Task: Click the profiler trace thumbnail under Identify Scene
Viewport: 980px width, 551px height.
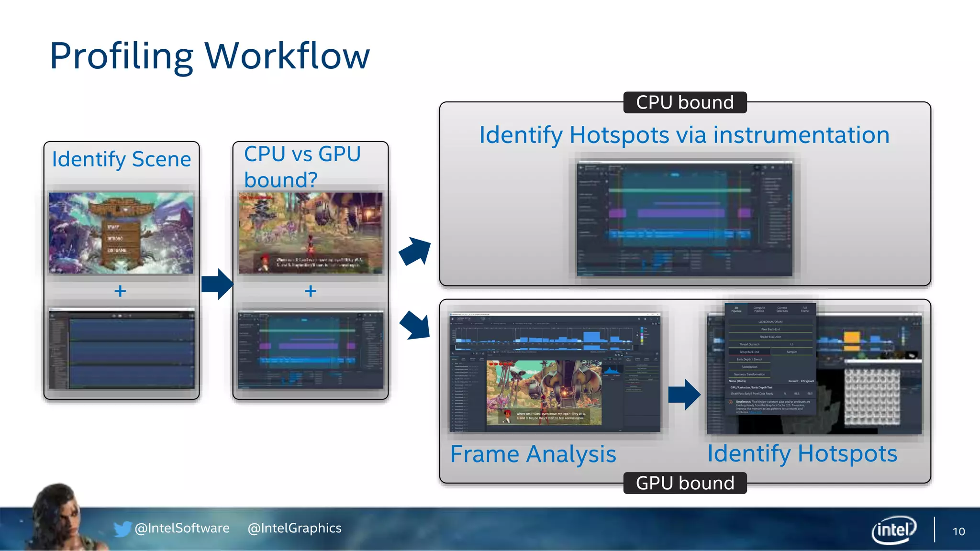Action: click(x=122, y=349)
